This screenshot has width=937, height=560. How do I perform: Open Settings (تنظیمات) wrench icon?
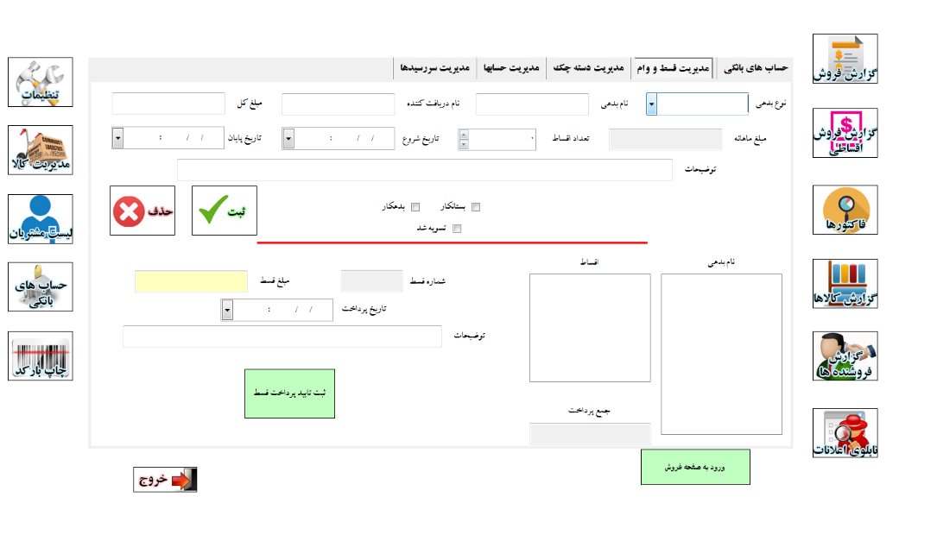point(41,82)
